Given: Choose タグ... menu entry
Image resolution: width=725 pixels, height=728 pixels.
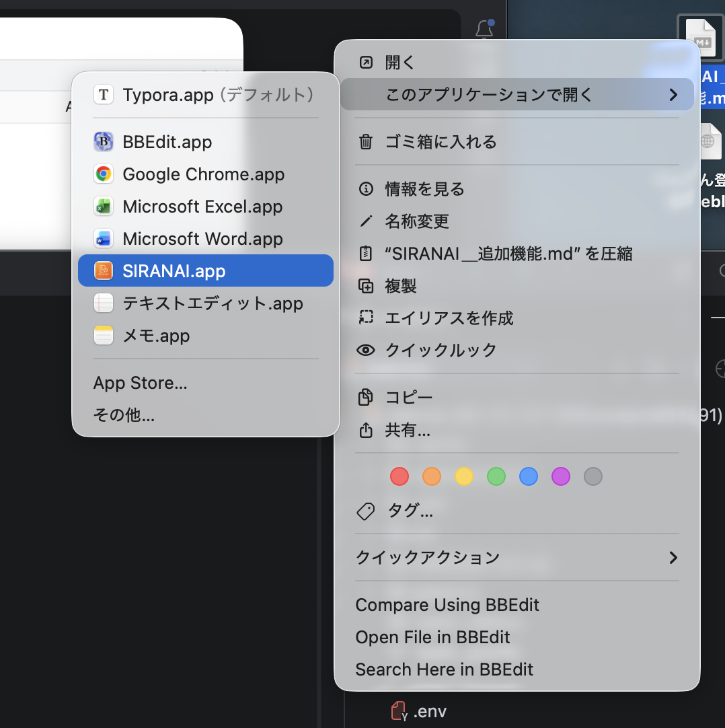Looking at the screenshot, I should point(517,511).
